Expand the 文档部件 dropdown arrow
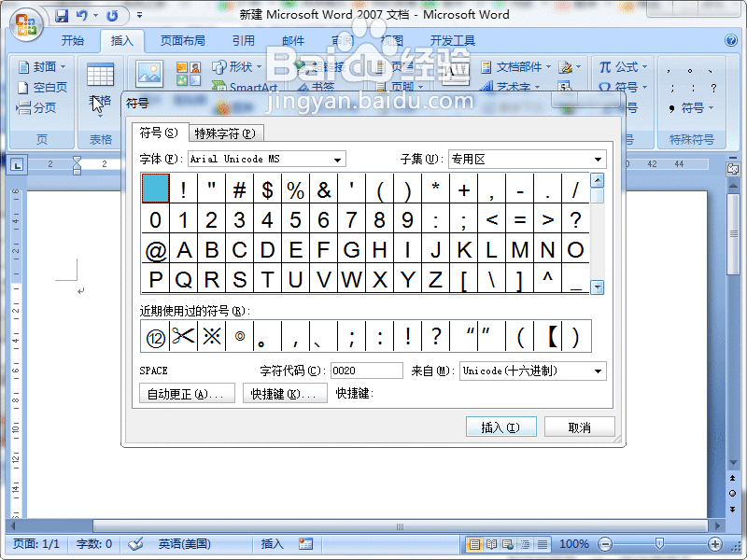 (548, 67)
